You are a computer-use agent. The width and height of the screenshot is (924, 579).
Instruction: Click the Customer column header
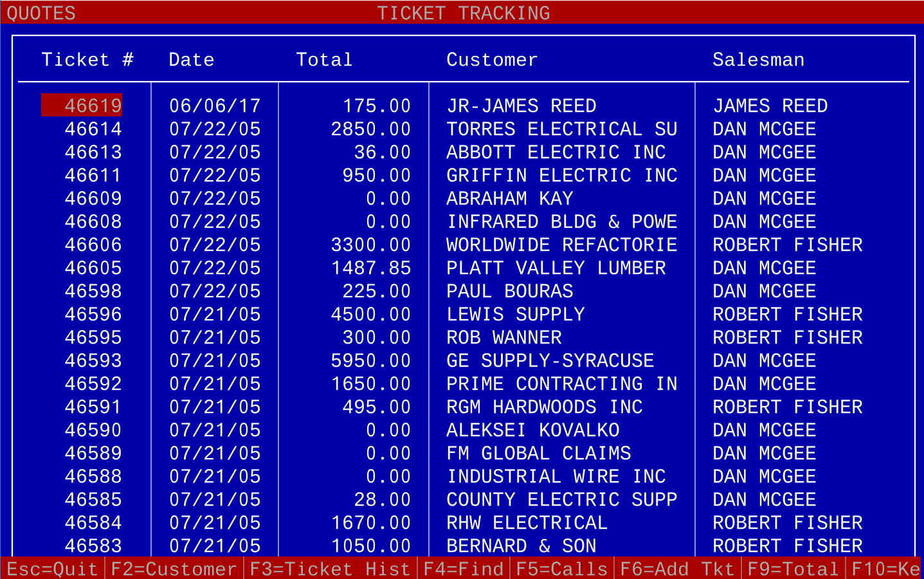[x=492, y=60]
